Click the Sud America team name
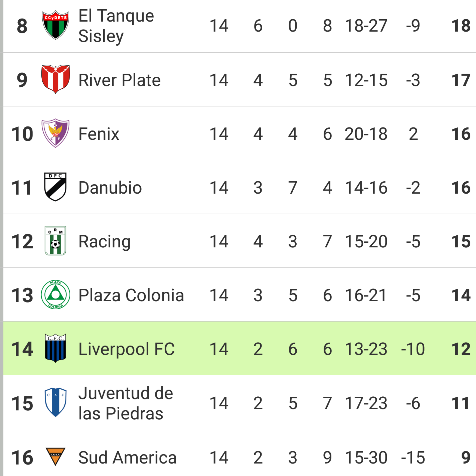This screenshot has height=476, width=476. [127, 458]
